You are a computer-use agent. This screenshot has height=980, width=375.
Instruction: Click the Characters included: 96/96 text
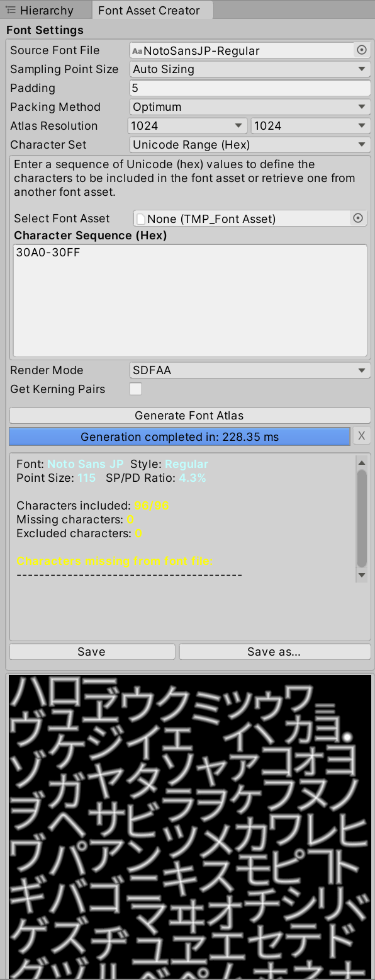click(x=92, y=506)
